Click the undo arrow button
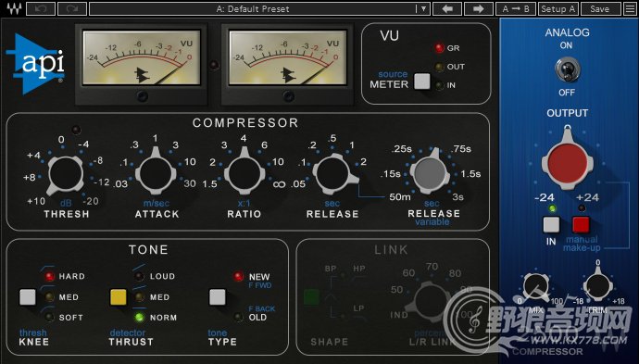This screenshot has width=639, height=364. pos(41,8)
